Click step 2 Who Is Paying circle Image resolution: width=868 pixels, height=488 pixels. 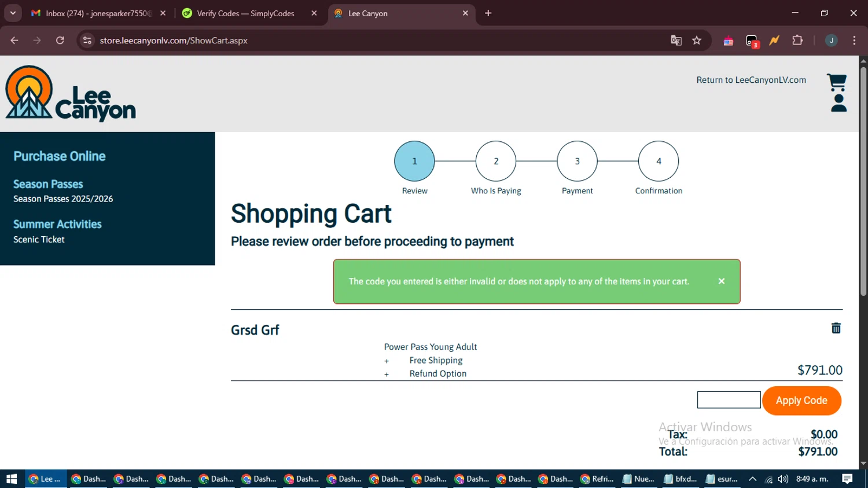pos(496,161)
